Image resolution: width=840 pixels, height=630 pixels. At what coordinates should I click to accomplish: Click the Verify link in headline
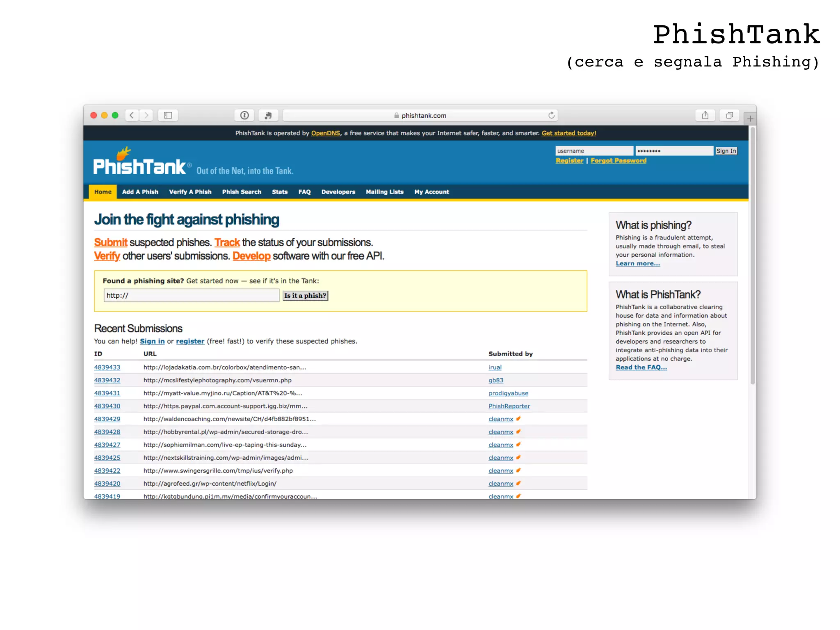(x=107, y=256)
